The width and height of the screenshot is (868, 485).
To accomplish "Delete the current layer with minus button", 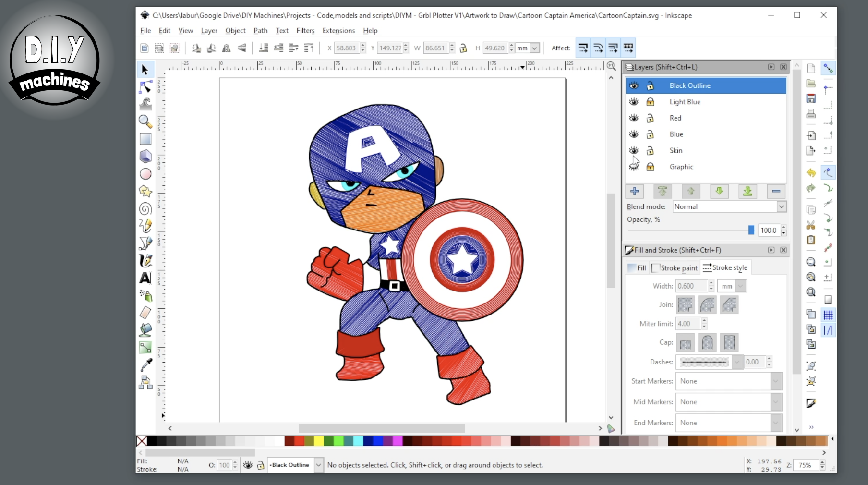I will pyautogui.click(x=776, y=191).
